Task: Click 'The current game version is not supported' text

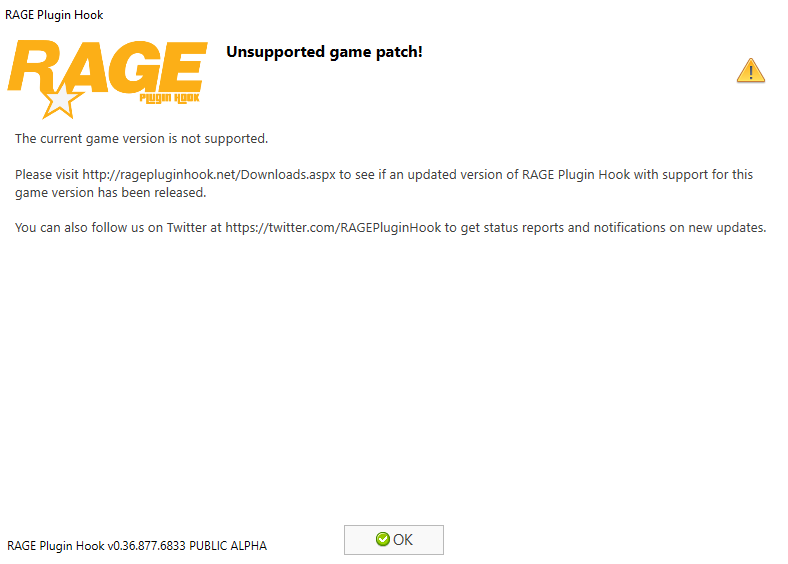Action: pyautogui.click(x=141, y=139)
